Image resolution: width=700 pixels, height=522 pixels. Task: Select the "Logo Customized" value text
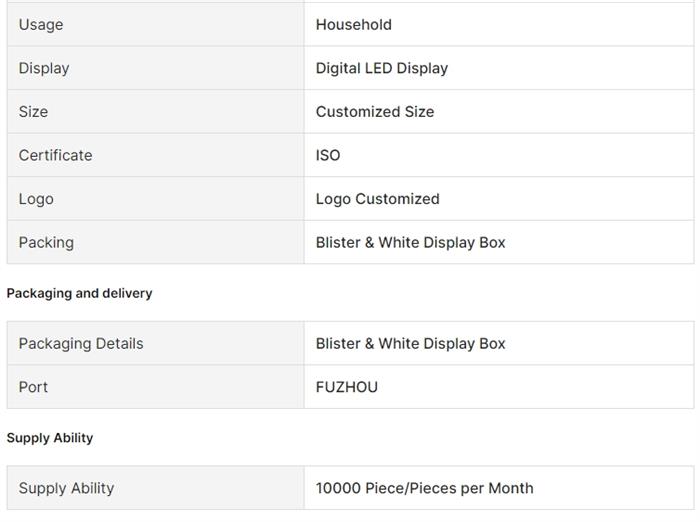[x=377, y=198]
